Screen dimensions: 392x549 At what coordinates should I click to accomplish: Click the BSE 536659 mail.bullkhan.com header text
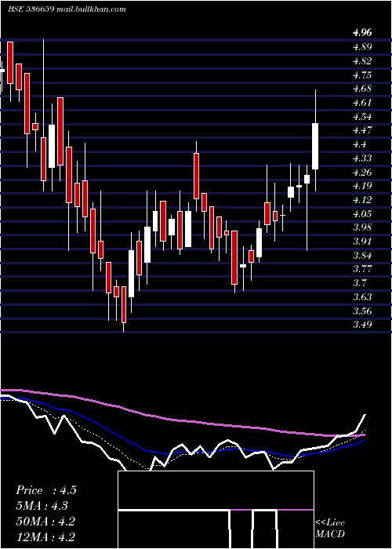67,9
